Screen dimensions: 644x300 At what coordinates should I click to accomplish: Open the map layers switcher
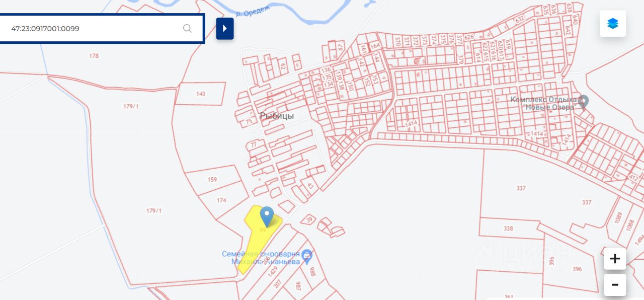point(612,24)
